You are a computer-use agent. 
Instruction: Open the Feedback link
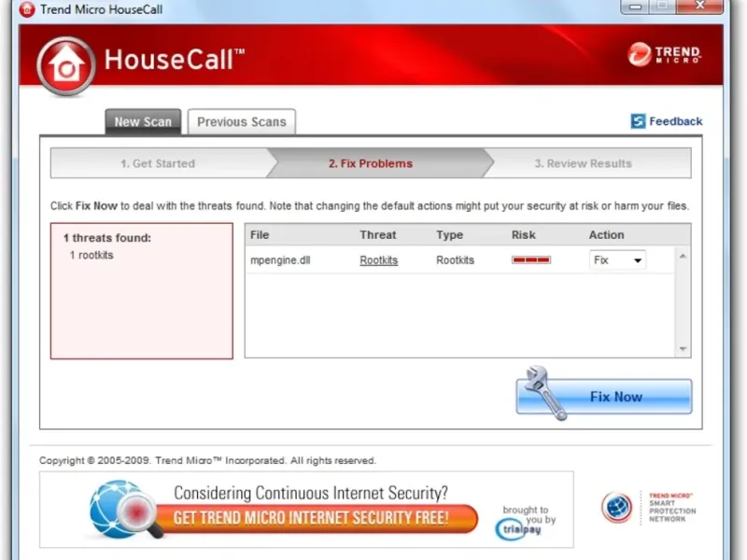(675, 121)
